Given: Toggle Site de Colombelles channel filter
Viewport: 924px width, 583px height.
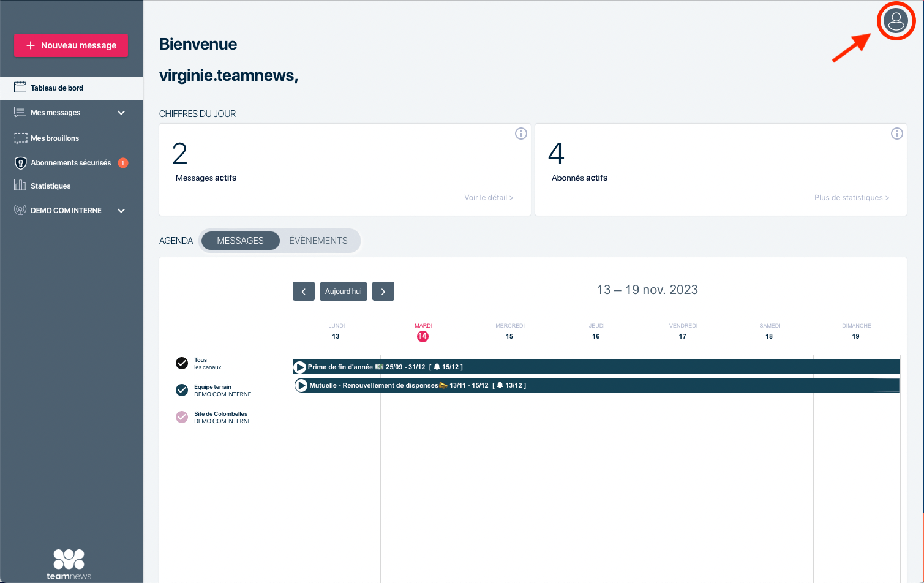Looking at the screenshot, I should (182, 417).
